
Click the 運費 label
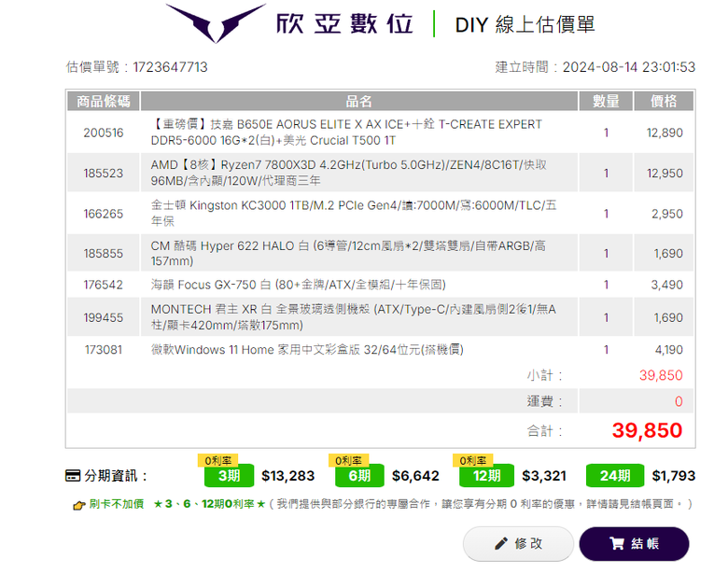pyautogui.click(x=545, y=401)
